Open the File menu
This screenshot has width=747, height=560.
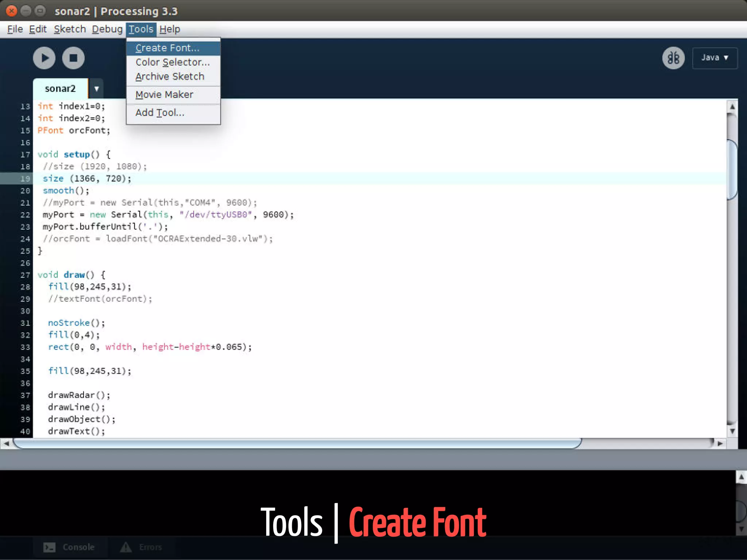click(x=15, y=29)
